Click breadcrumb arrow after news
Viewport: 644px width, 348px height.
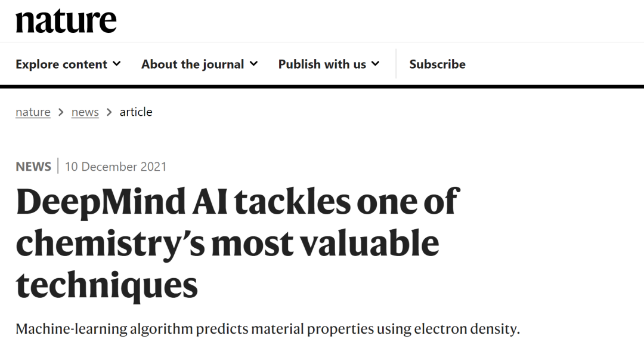tap(109, 112)
